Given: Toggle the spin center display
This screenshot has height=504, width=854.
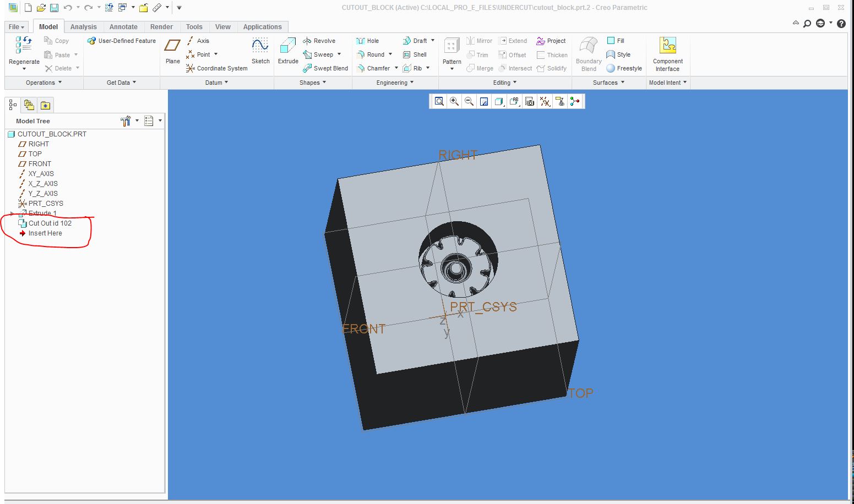Looking at the screenshot, I should (x=575, y=101).
